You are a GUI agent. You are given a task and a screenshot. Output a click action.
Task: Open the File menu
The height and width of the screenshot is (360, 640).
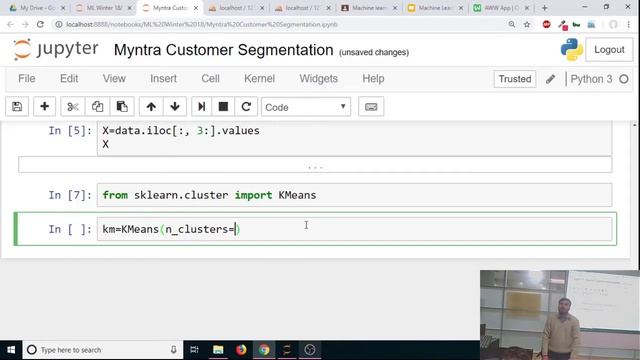pyautogui.click(x=27, y=79)
